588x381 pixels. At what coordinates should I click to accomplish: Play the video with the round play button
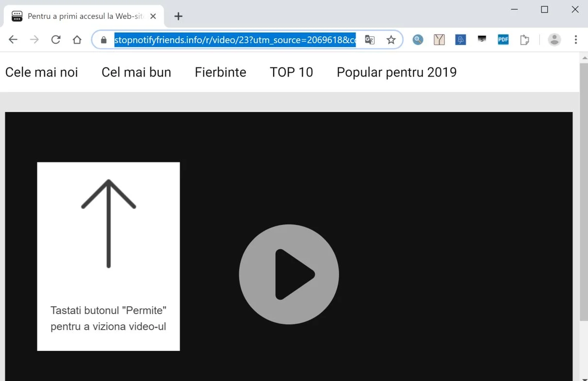click(289, 274)
